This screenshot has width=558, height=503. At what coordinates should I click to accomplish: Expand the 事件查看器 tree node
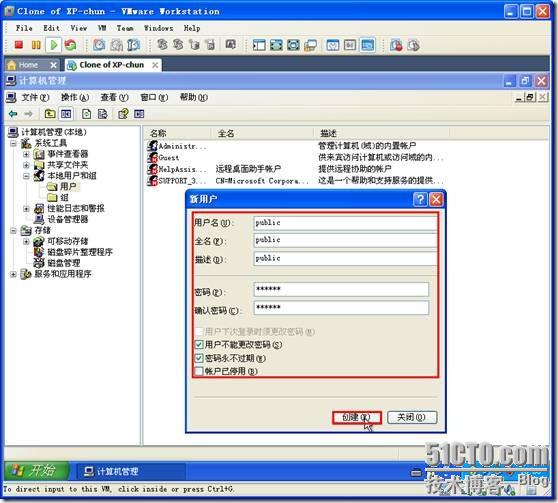point(26,154)
